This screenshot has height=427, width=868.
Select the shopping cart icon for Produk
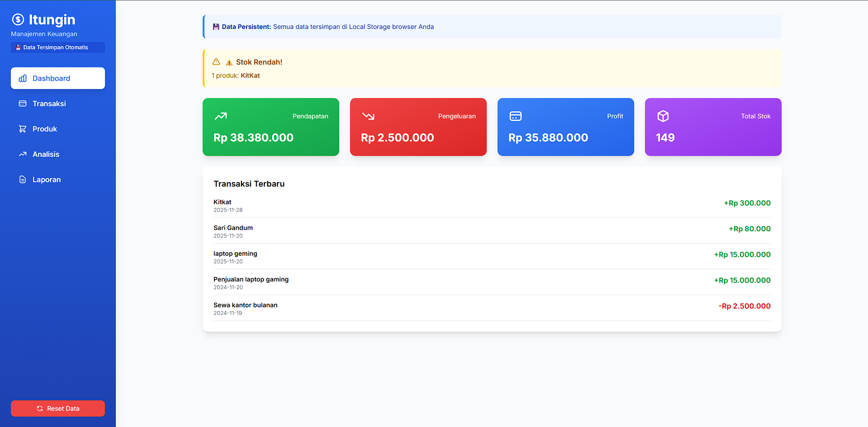point(22,129)
